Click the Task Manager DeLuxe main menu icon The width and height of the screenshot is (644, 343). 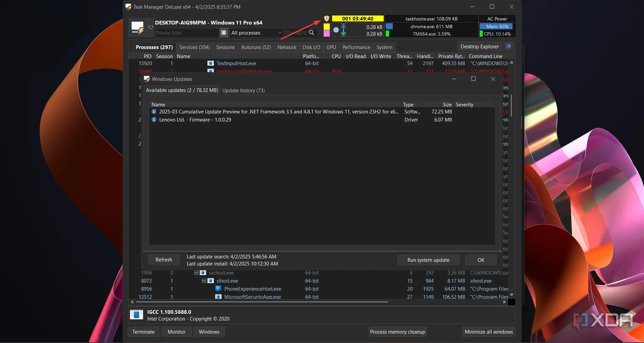coord(138,28)
